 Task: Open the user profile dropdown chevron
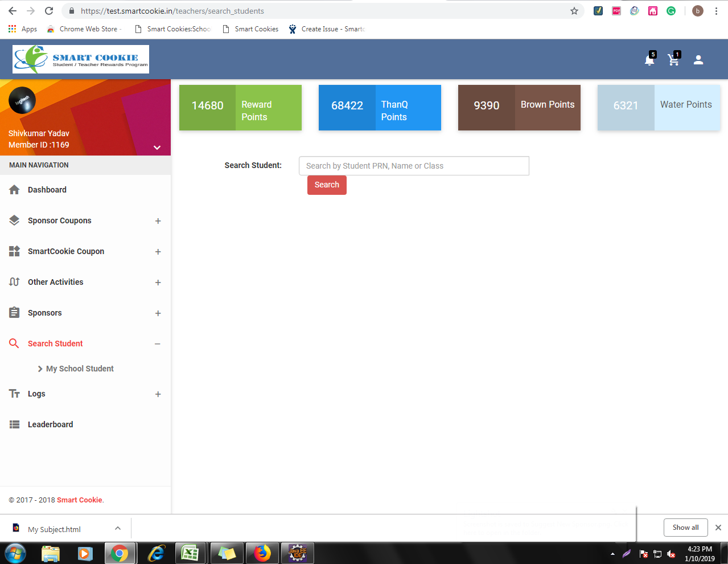pos(157,148)
